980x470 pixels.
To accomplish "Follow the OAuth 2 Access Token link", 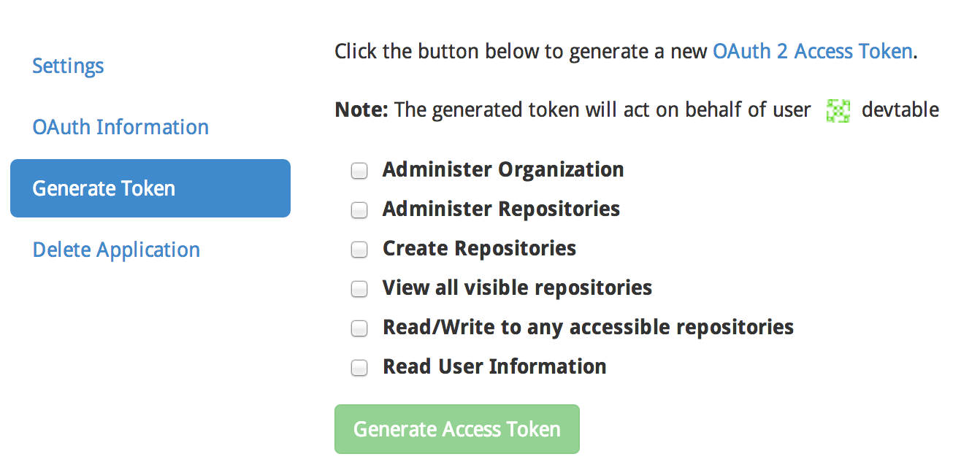I will pyautogui.click(x=812, y=51).
